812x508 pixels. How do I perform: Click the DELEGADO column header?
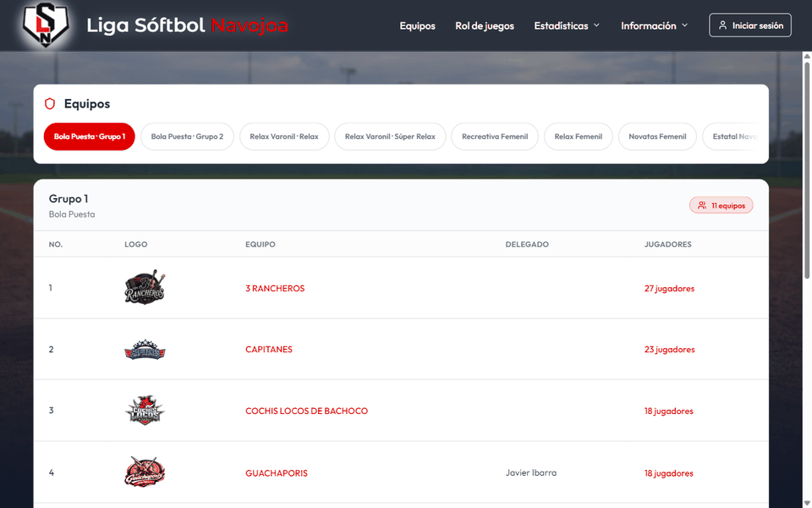click(527, 244)
